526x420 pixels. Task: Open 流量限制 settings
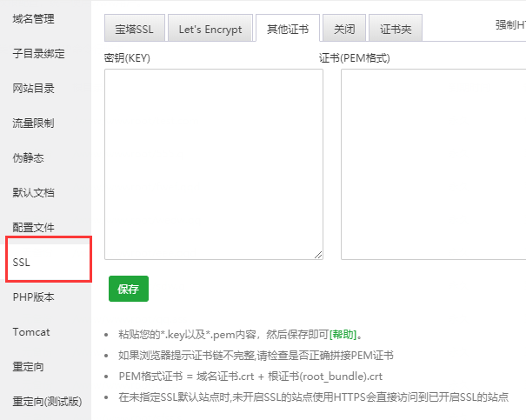coord(33,123)
